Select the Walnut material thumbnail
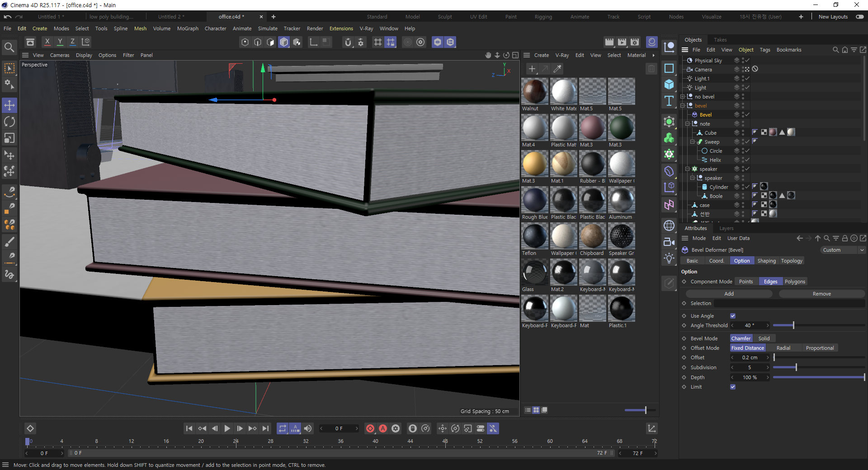 [x=535, y=92]
